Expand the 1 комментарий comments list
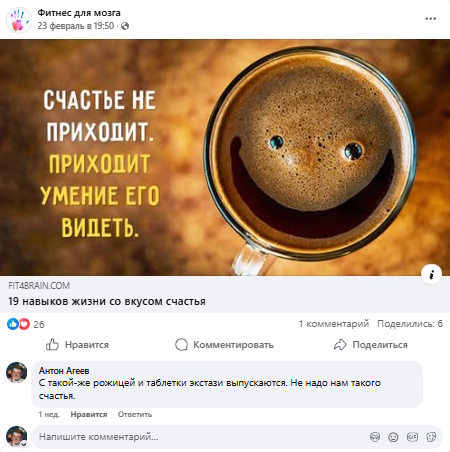Image resolution: width=450 pixels, height=452 pixels. pyautogui.click(x=334, y=324)
